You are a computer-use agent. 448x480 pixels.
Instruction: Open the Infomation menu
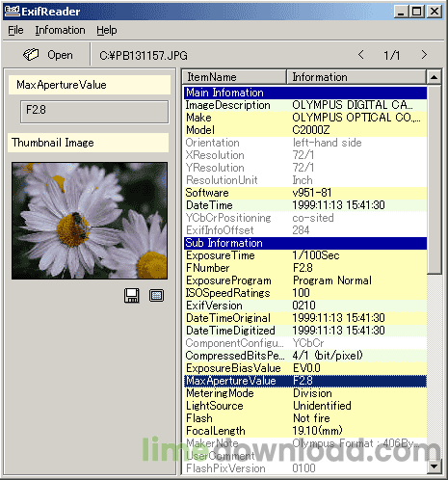[x=60, y=30]
